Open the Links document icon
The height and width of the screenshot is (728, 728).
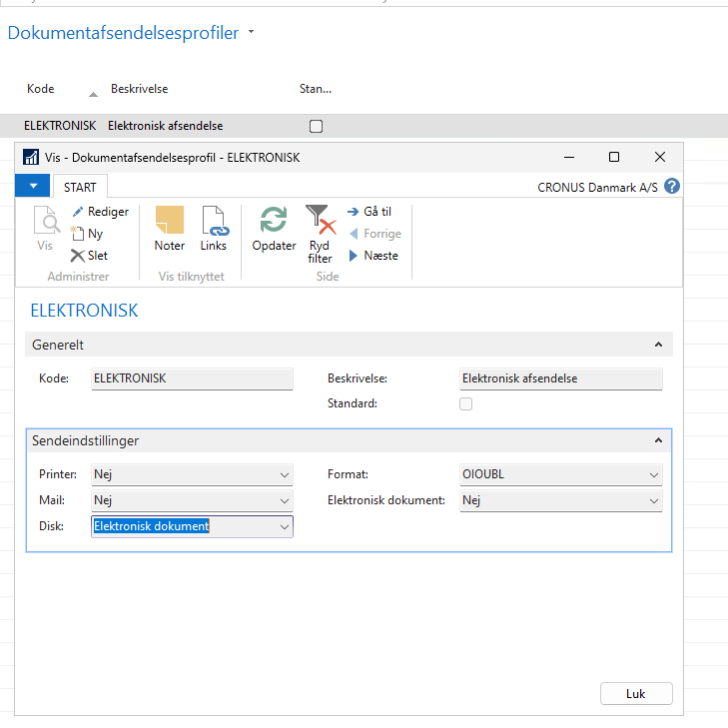coord(214,222)
